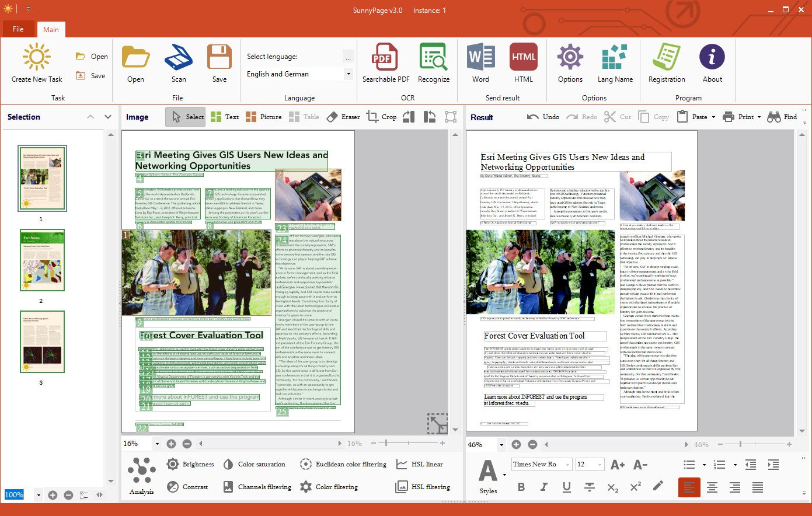The image size is (812, 516).
Task: Toggle Superscript formatting
Action: coord(636,486)
